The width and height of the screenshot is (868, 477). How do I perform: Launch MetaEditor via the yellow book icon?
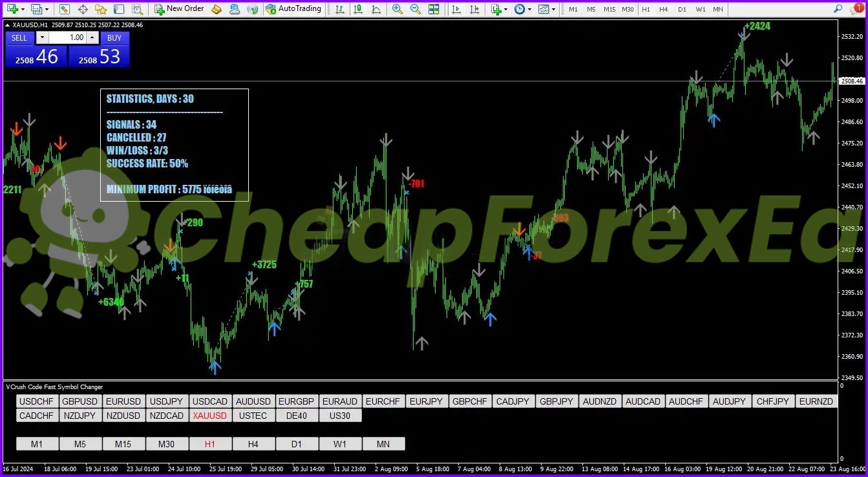[217, 9]
